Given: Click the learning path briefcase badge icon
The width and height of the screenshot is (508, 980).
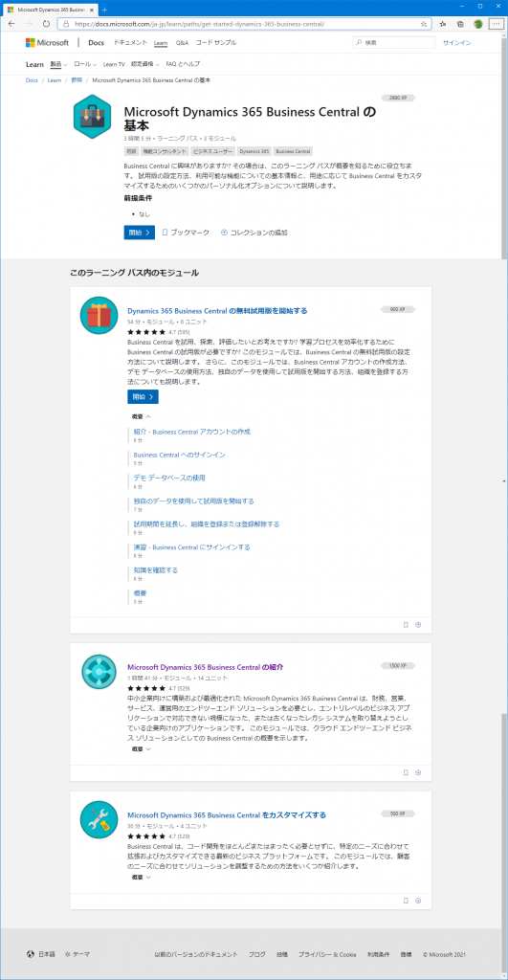Looking at the screenshot, I should click(93, 118).
